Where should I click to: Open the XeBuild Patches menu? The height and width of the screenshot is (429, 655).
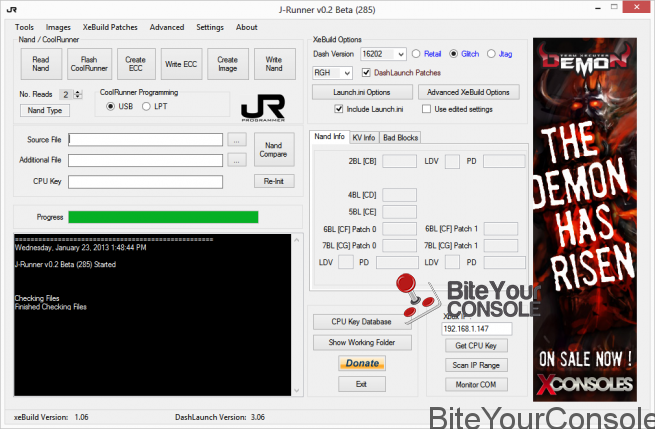point(110,27)
